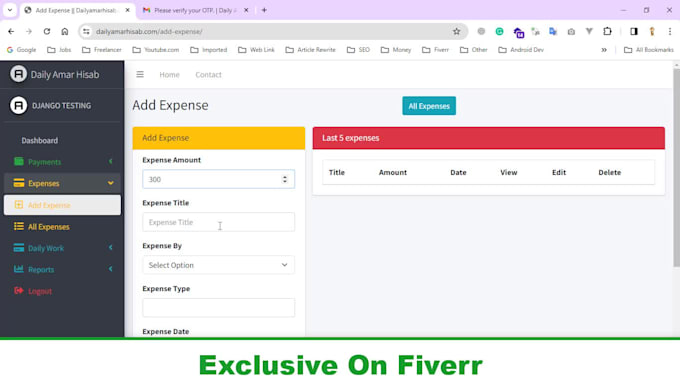Click the Amount column header
This screenshot has height=383, width=680.
(392, 172)
